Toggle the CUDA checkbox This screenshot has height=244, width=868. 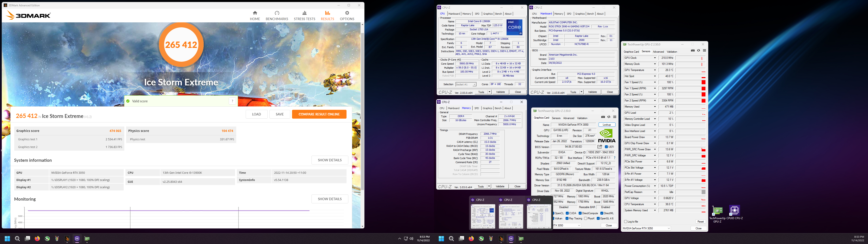[x=567, y=213]
